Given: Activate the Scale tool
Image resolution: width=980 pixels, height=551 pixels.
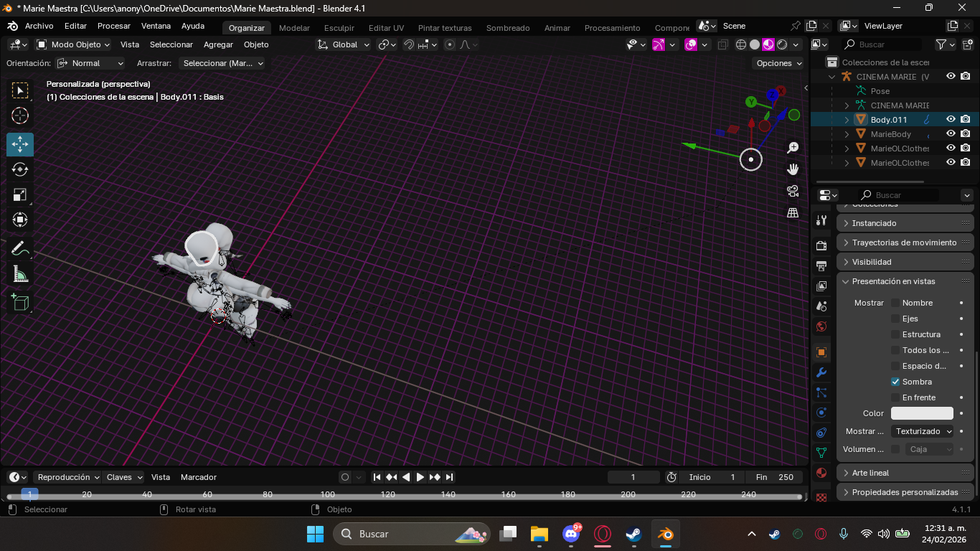Looking at the screenshot, I should tap(20, 194).
